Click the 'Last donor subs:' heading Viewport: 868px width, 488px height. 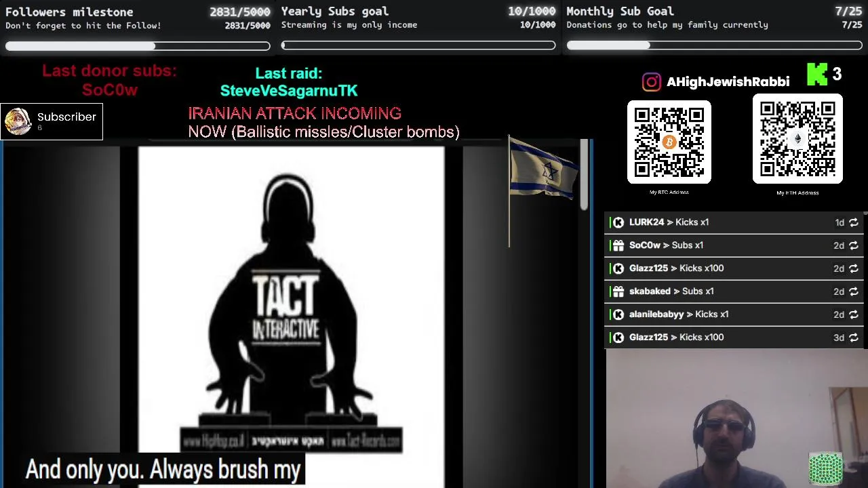click(109, 71)
